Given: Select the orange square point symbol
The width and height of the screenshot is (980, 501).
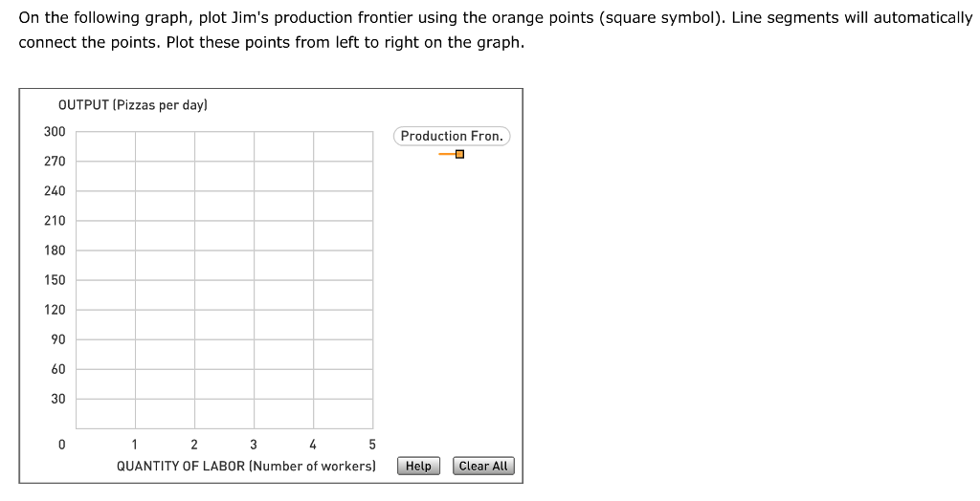Looking at the screenshot, I should [x=459, y=154].
